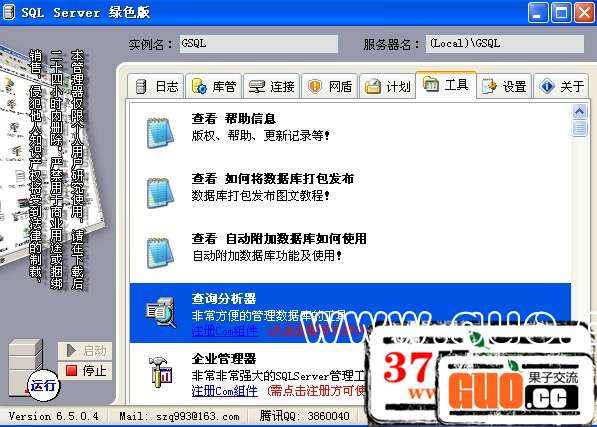Click 版权、帮助、更新记录等 description text
This screenshot has width=597, height=427.
tap(260, 135)
